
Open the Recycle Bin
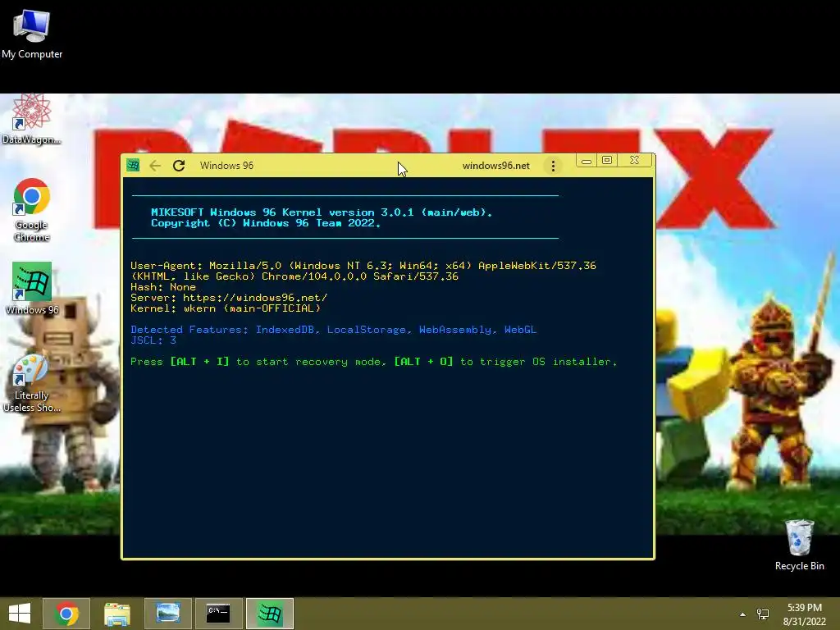[x=799, y=545]
